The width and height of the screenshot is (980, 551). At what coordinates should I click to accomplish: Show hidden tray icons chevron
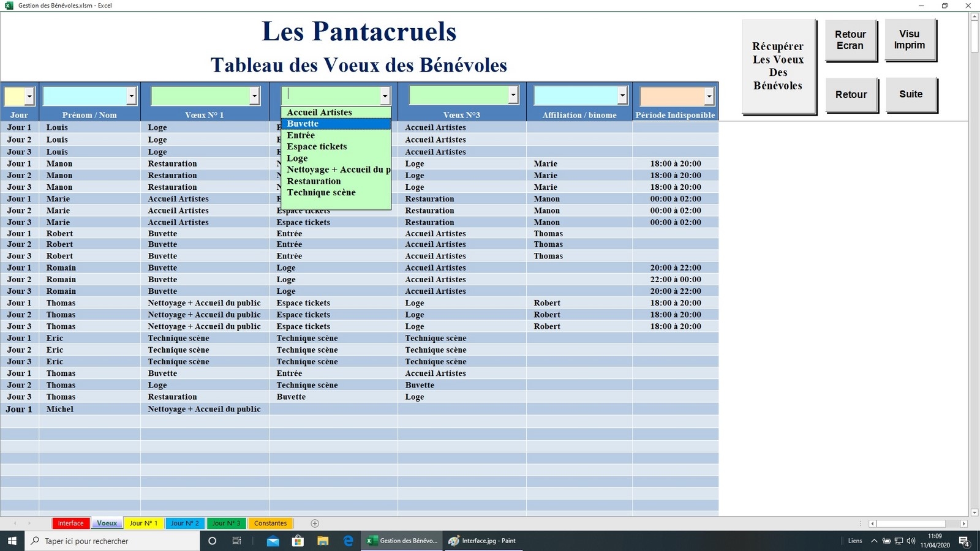point(874,541)
